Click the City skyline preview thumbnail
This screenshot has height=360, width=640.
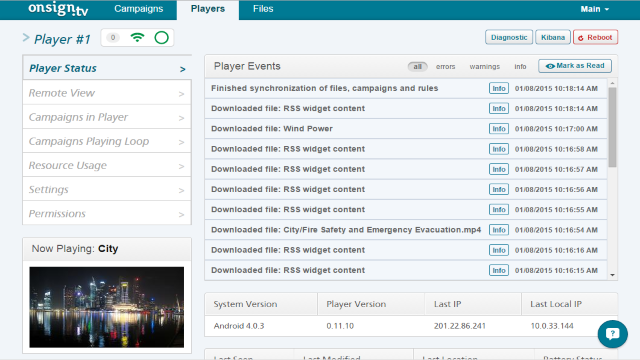point(107,307)
